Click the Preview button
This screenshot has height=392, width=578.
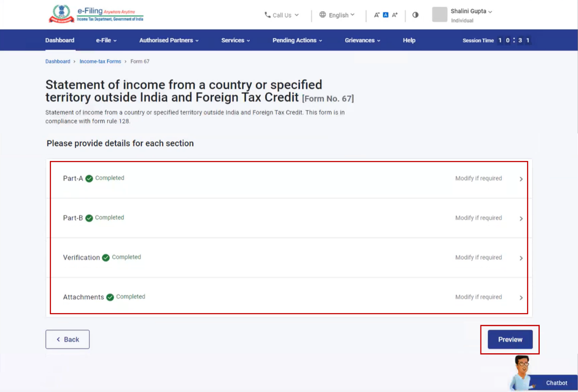click(510, 339)
